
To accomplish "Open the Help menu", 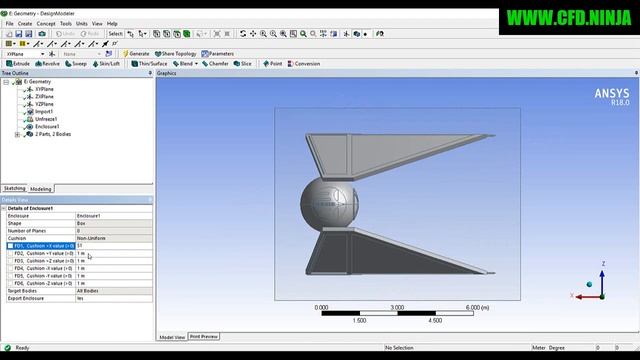I will pyautogui.click(x=112, y=24).
